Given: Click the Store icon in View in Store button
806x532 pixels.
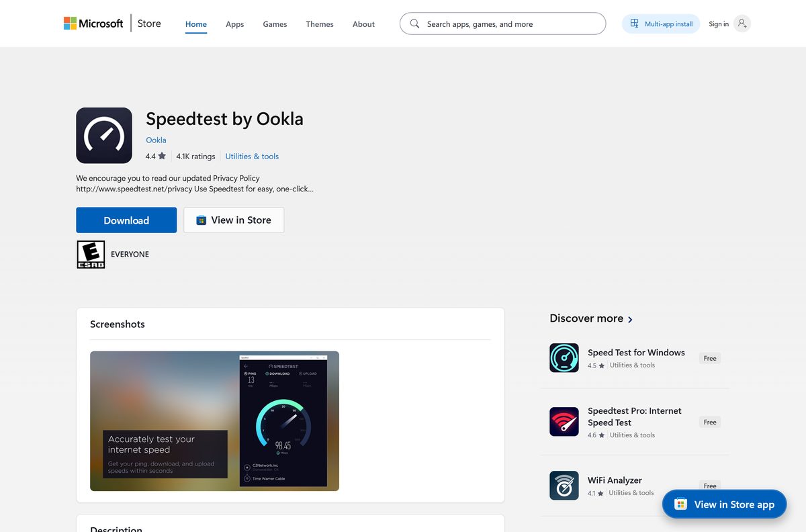Looking at the screenshot, I should pyautogui.click(x=201, y=220).
